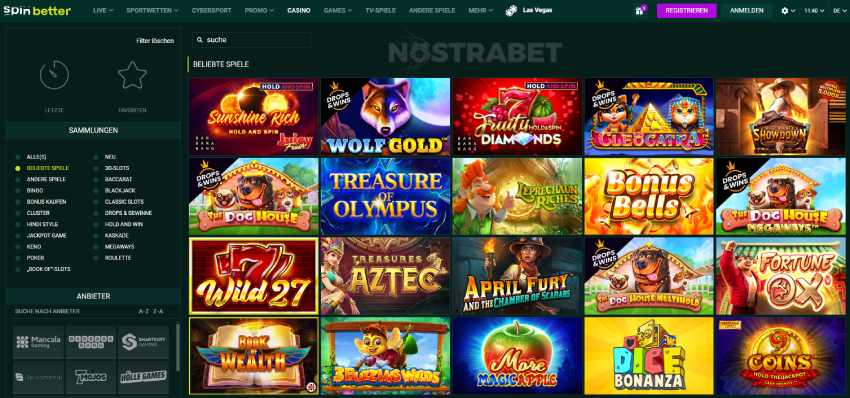Go to the Cybersport section

coord(211,10)
